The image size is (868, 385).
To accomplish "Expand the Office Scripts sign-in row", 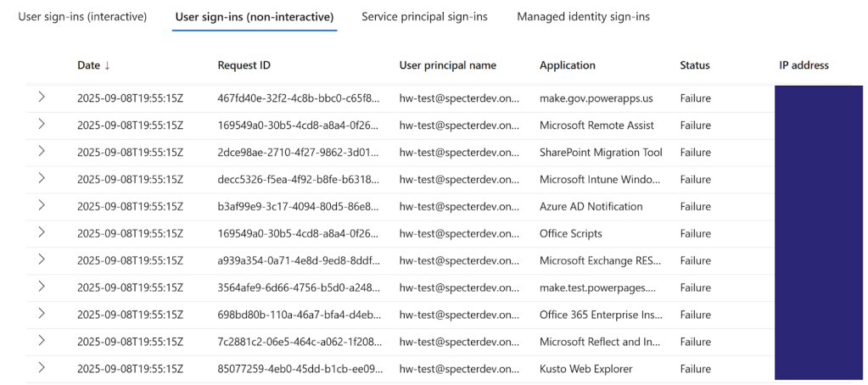I will pos(42,233).
